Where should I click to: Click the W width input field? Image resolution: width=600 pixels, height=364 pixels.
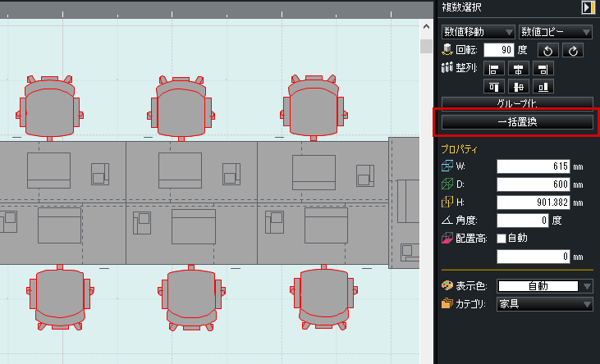(x=533, y=166)
